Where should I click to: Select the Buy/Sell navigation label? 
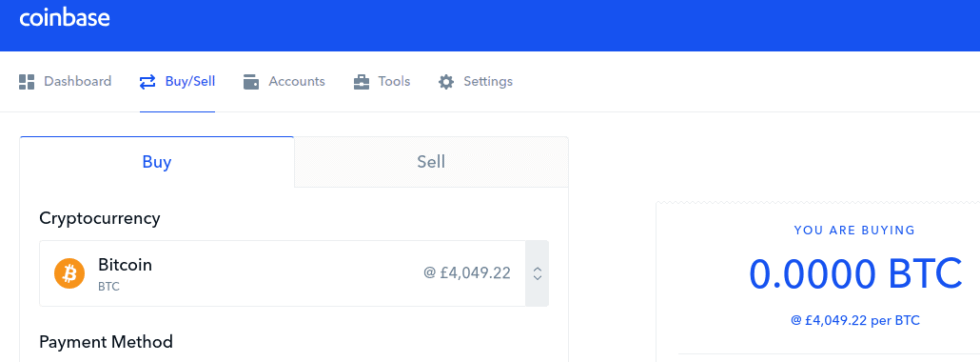190,81
